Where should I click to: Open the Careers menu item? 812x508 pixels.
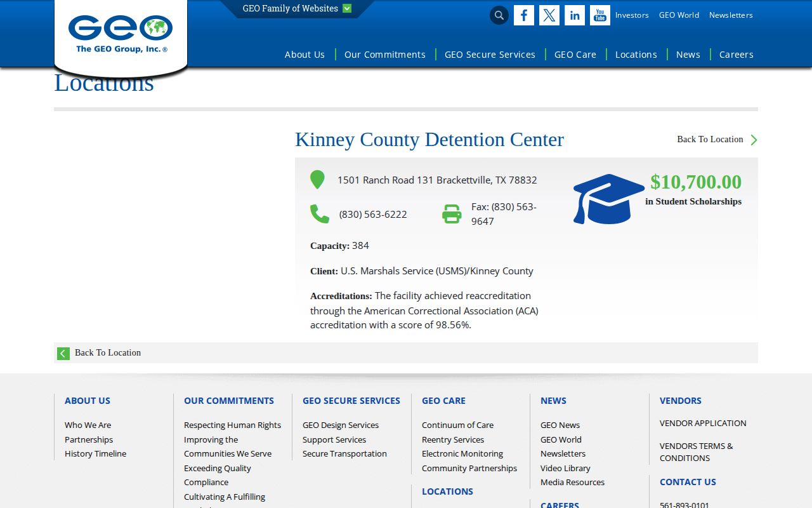point(737,55)
